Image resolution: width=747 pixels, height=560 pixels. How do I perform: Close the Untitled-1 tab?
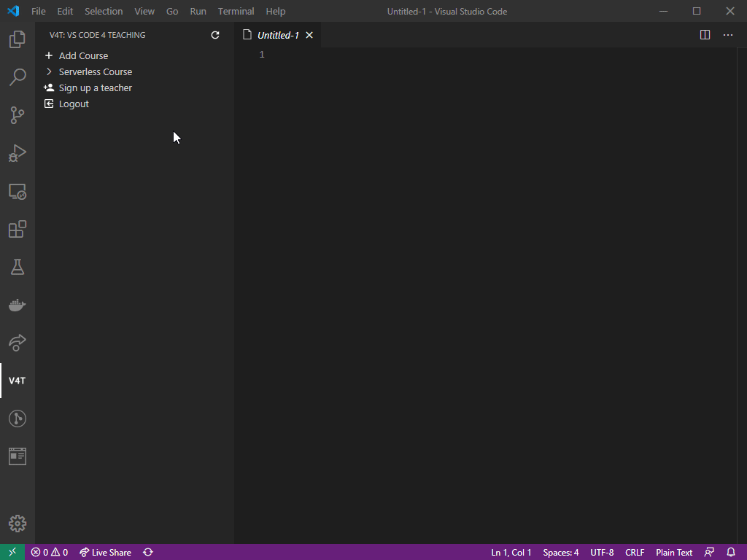coord(309,35)
